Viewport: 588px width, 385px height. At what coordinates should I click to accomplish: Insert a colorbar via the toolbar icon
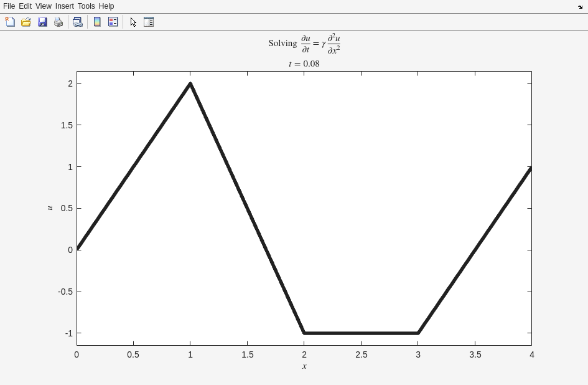[x=97, y=22]
